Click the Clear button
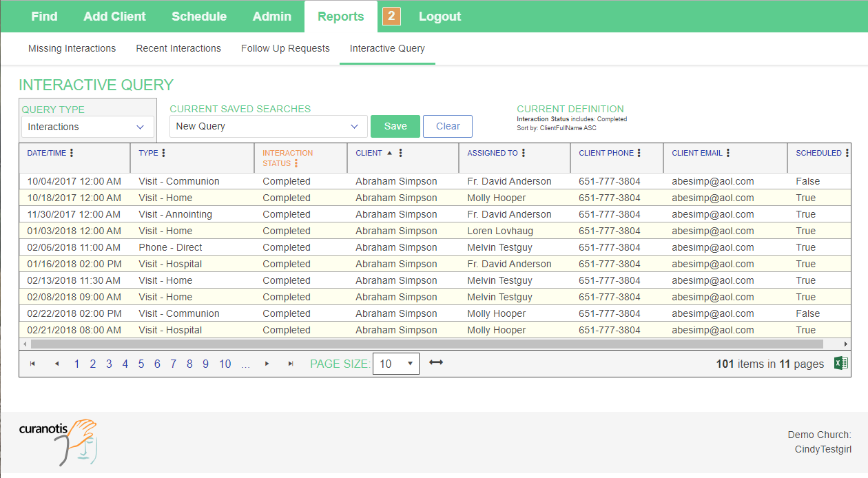Image resolution: width=868 pixels, height=478 pixels. [x=447, y=126]
